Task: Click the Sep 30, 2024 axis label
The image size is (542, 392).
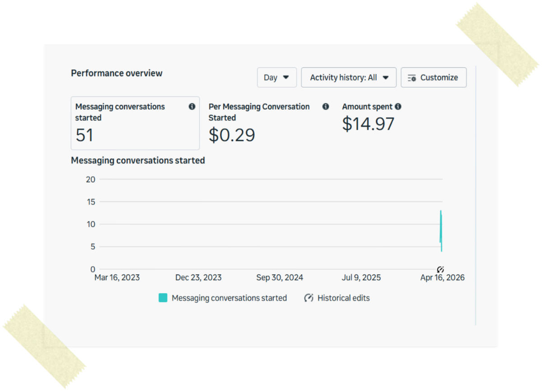Action: coord(280,278)
